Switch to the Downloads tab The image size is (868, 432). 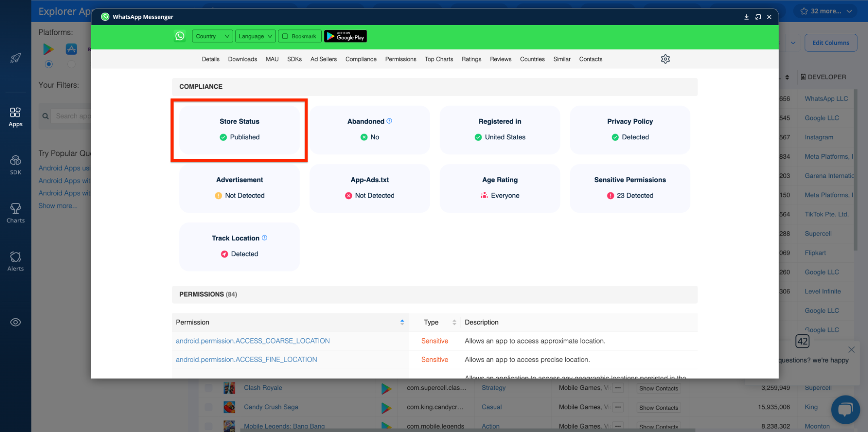pos(243,59)
